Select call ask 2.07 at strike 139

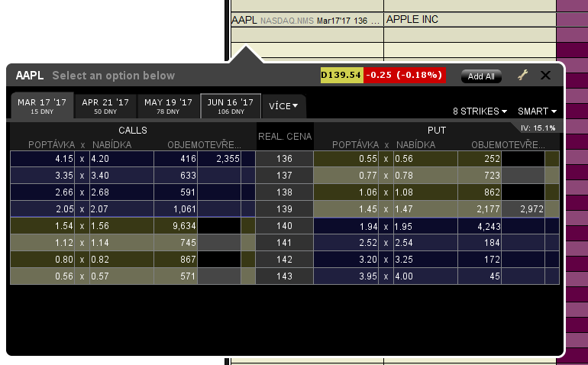[121, 209]
